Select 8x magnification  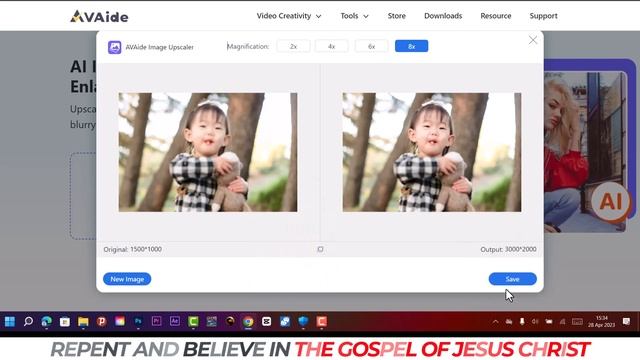[411, 46]
